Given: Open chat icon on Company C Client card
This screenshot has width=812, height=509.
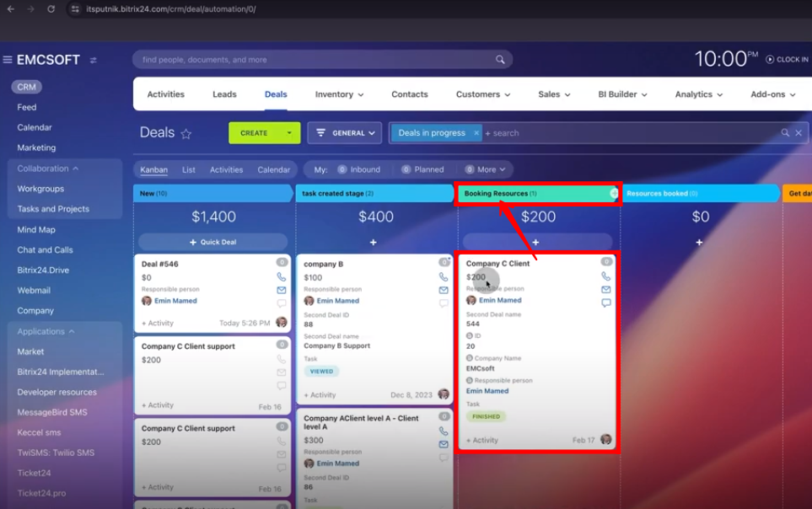Looking at the screenshot, I should point(605,303).
